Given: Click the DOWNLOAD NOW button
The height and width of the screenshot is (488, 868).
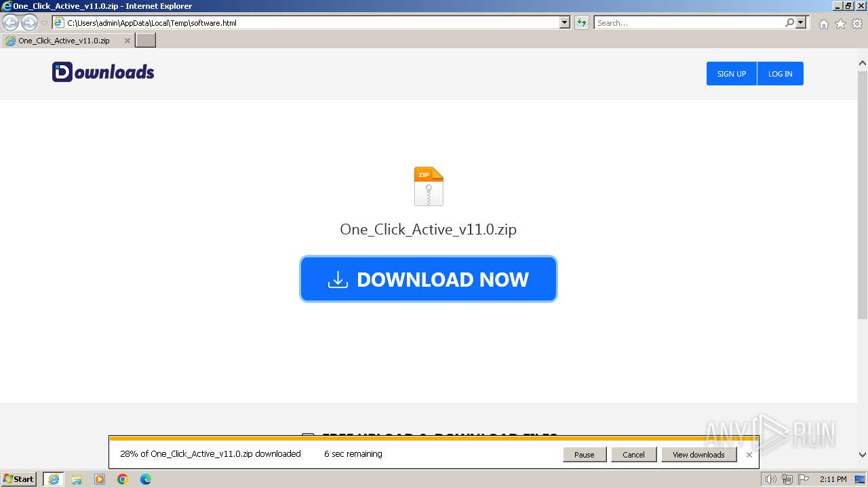Looking at the screenshot, I should [429, 279].
